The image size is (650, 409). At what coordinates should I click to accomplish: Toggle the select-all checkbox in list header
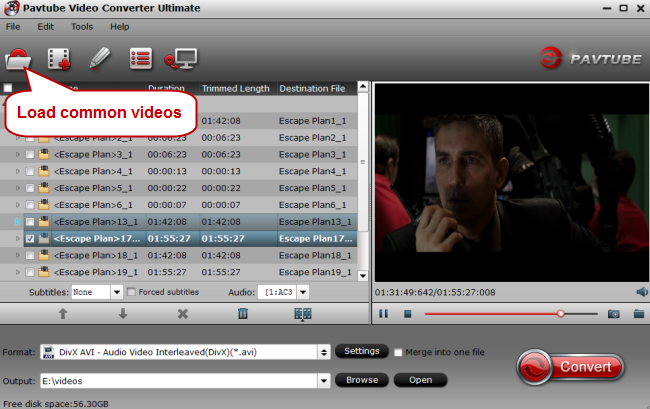point(8,88)
